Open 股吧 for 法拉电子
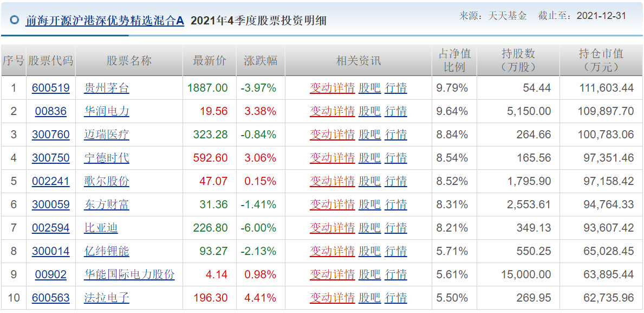The height and width of the screenshot is (313, 644). (x=369, y=297)
